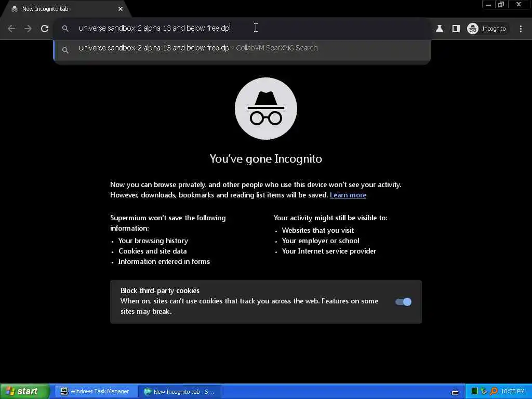The image size is (532, 399).
Task: Toggle the side panel icon
Action: point(456,29)
